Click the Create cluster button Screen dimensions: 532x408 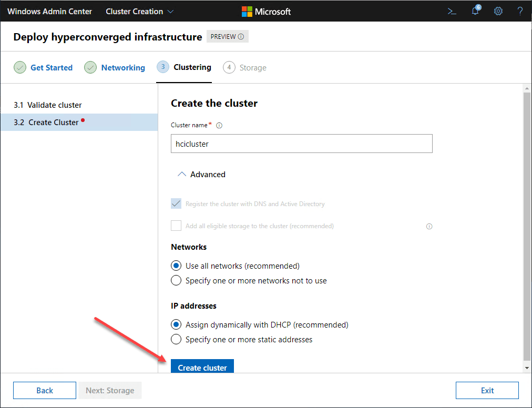click(x=202, y=367)
